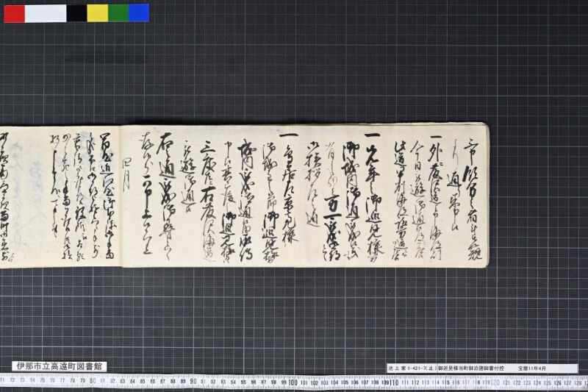588x392 pixels.
Task: Click the yellow swatch on the color chart
Action: [x=98, y=13]
